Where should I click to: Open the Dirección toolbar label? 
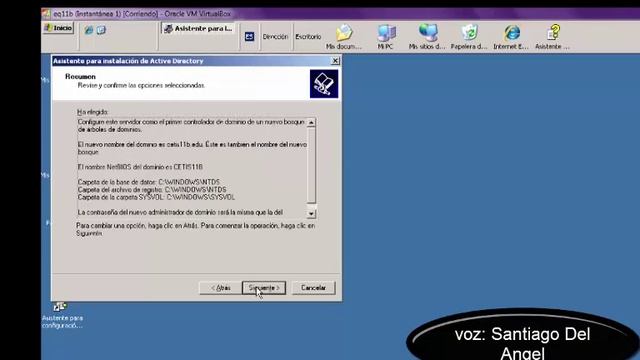[275, 37]
